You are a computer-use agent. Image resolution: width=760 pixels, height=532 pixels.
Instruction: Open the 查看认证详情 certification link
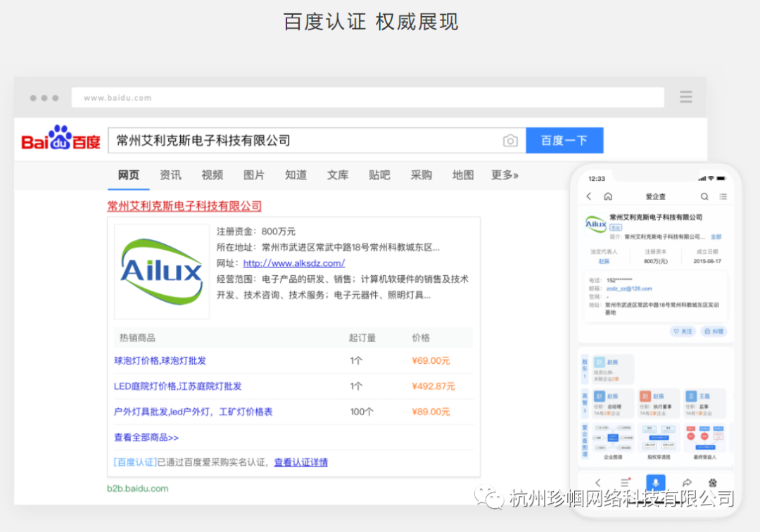click(301, 462)
